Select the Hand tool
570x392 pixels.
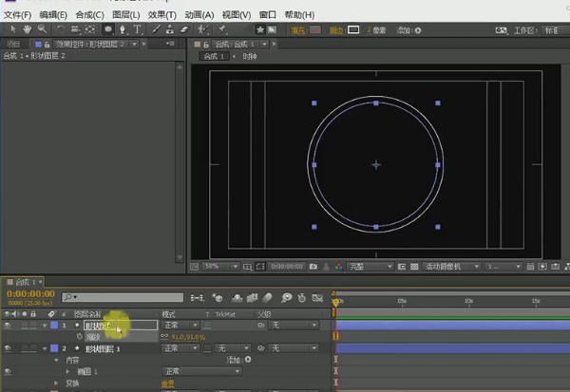click(28, 29)
